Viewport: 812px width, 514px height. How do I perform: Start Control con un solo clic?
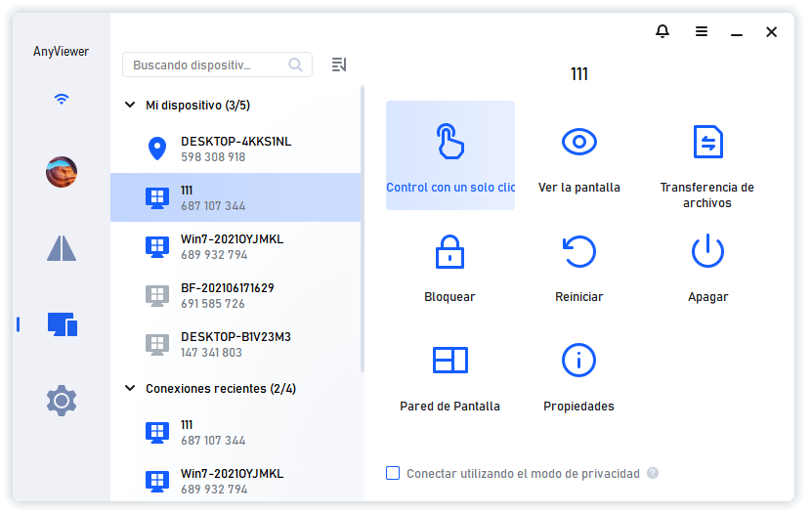450,155
